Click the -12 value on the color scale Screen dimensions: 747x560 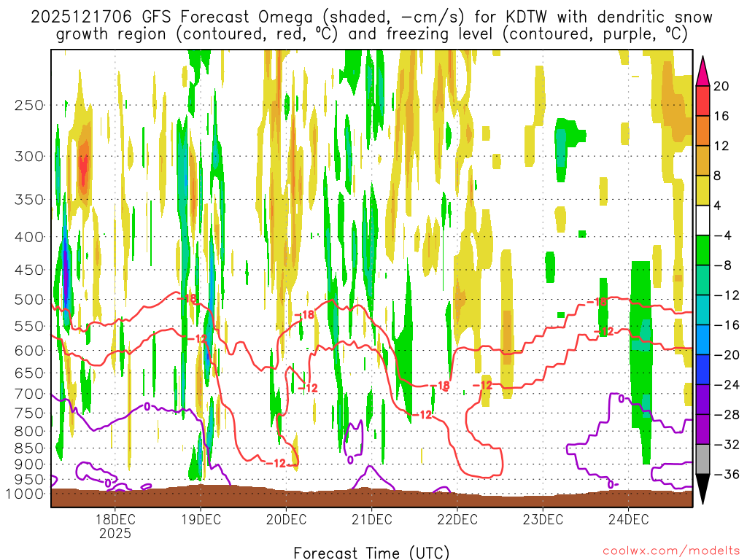pos(727,295)
